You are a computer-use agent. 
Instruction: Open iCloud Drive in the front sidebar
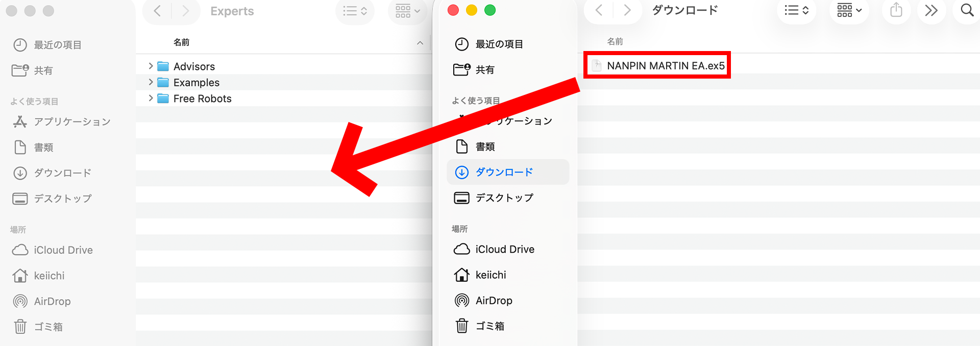pyautogui.click(x=504, y=249)
